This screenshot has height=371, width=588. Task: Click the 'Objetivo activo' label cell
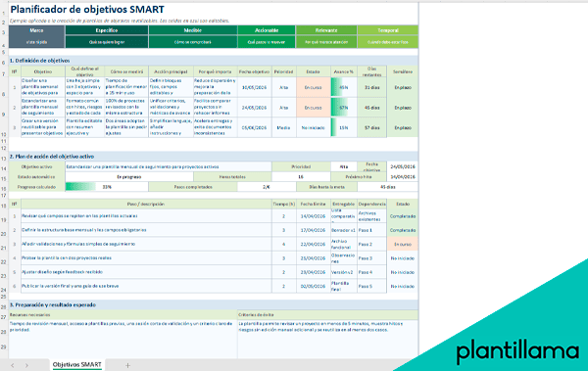coord(37,166)
